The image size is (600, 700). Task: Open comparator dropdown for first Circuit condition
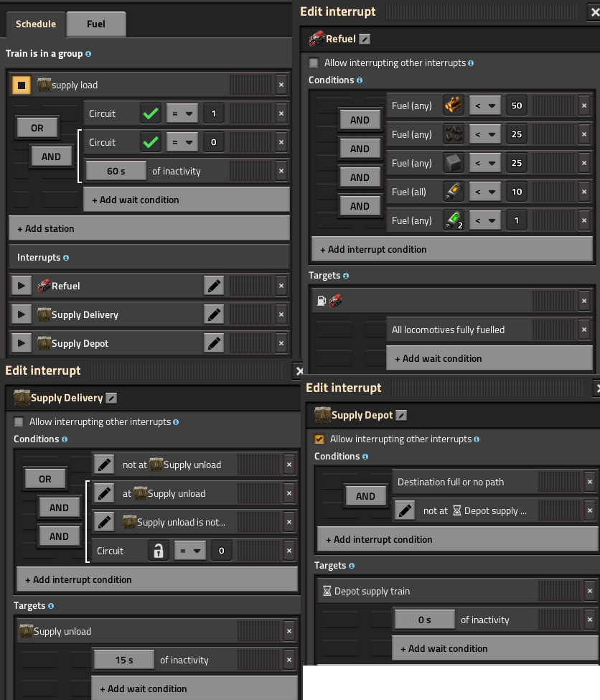tap(182, 113)
